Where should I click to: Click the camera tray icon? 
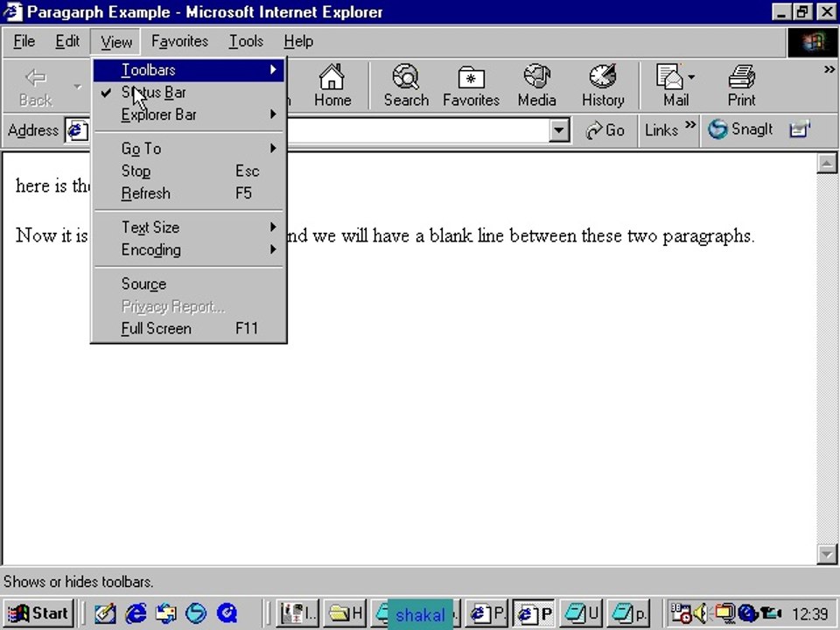click(x=770, y=612)
